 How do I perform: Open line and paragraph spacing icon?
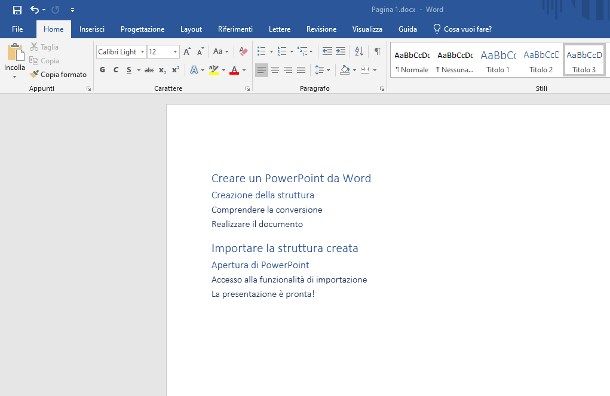[319, 70]
